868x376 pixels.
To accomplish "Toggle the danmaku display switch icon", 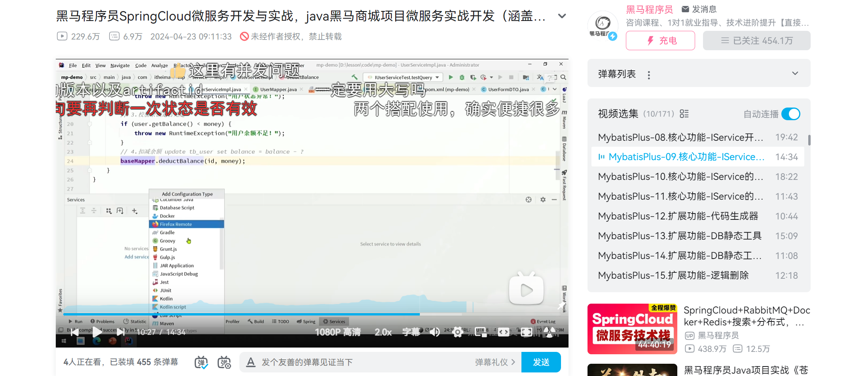I will pos(201,362).
